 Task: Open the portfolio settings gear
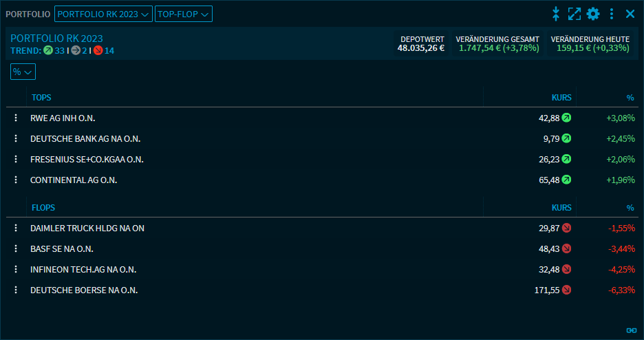593,14
